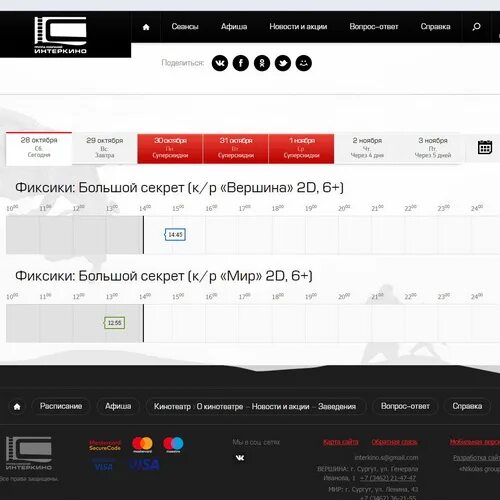Click the Мир film title heading

tap(164, 276)
